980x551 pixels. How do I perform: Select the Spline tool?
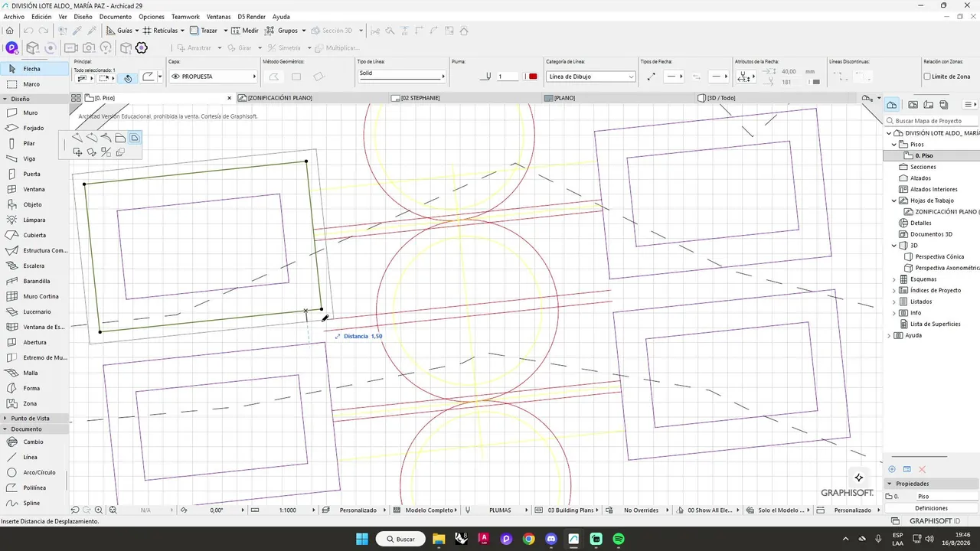(x=34, y=503)
